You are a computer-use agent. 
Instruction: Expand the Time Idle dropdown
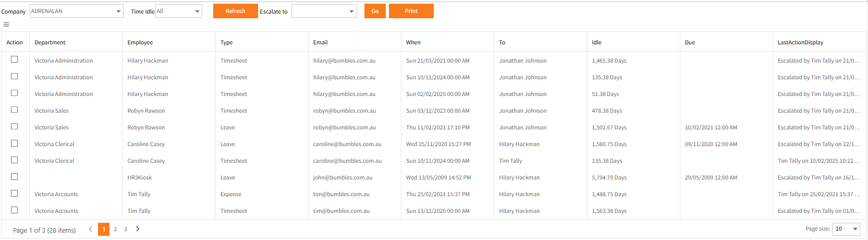[179, 11]
